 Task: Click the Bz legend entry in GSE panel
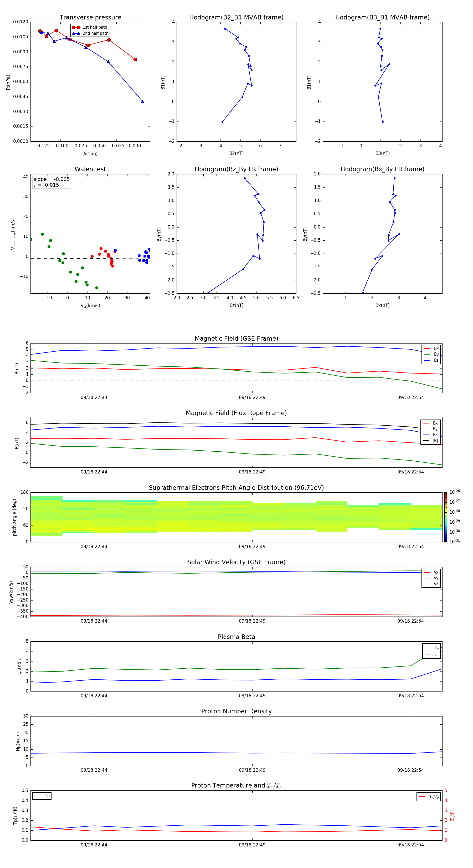tap(431, 360)
